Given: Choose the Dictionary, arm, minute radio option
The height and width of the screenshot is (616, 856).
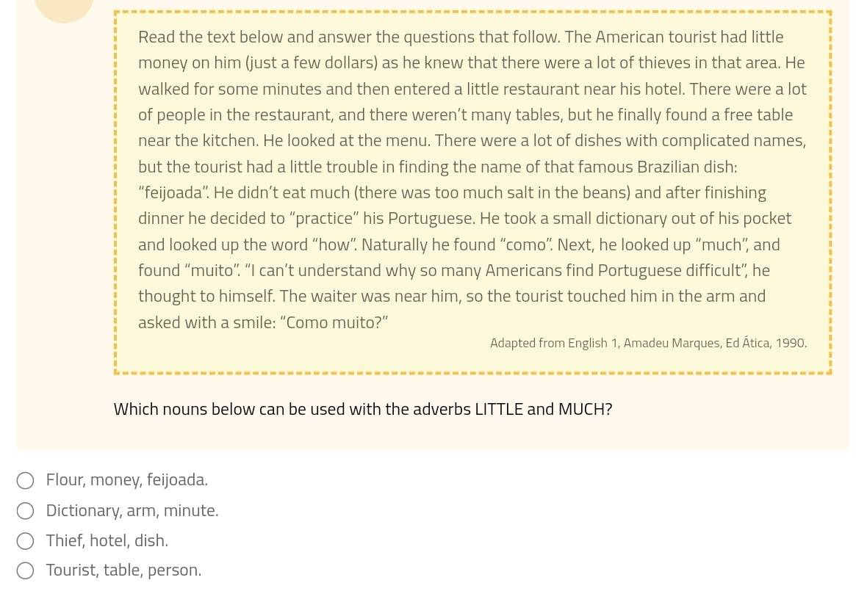Looking at the screenshot, I should pyautogui.click(x=25, y=511).
